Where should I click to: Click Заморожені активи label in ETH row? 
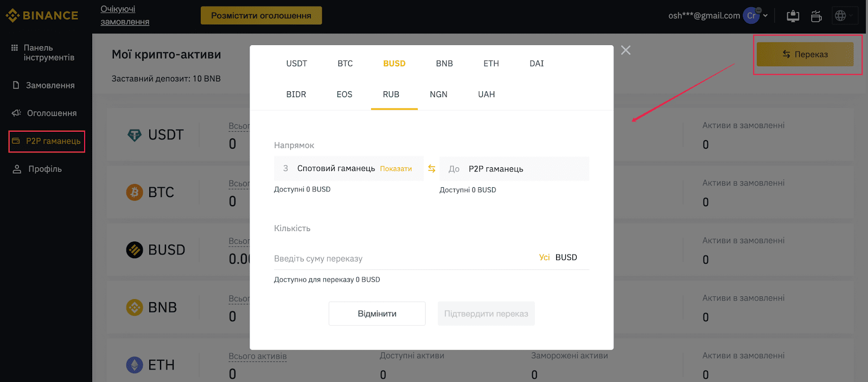570,355
